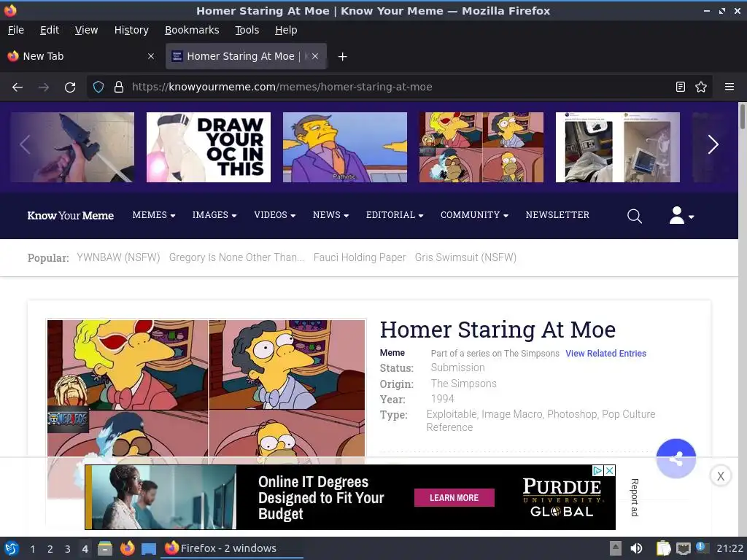The width and height of the screenshot is (747, 560).
Task: Click Report ad text
Action: pos(635,497)
